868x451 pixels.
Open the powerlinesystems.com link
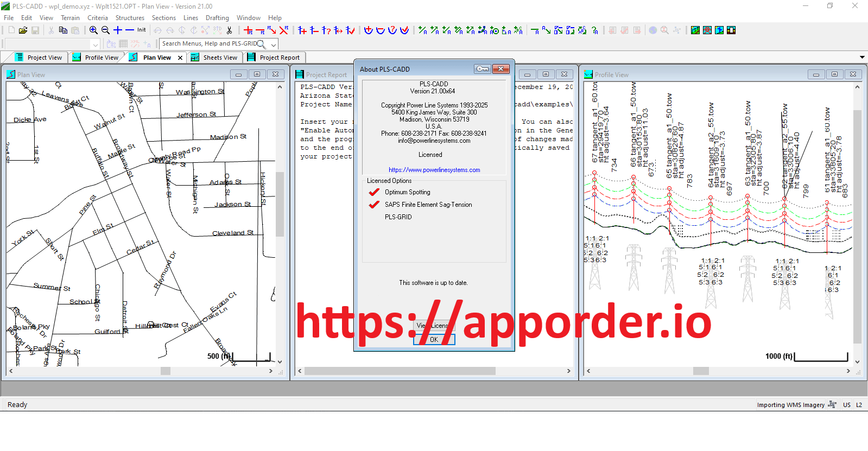tap(434, 170)
